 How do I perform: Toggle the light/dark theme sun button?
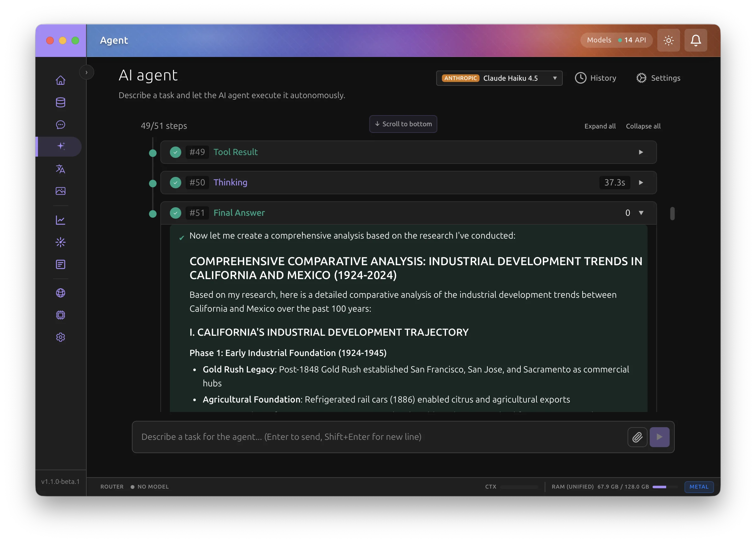[668, 41]
